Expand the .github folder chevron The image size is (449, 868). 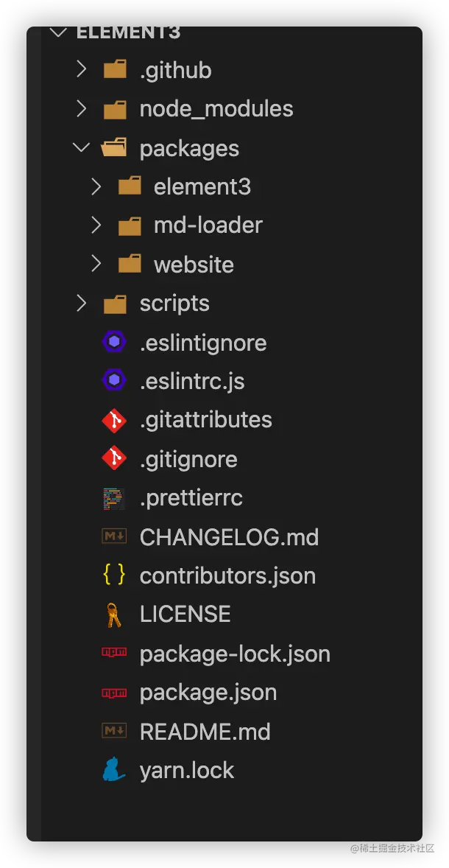tap(81, 70)
